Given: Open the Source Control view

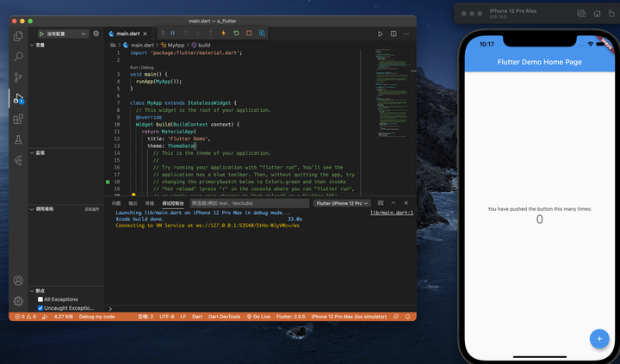Looking at the screenshot, I should coord(18,77).
